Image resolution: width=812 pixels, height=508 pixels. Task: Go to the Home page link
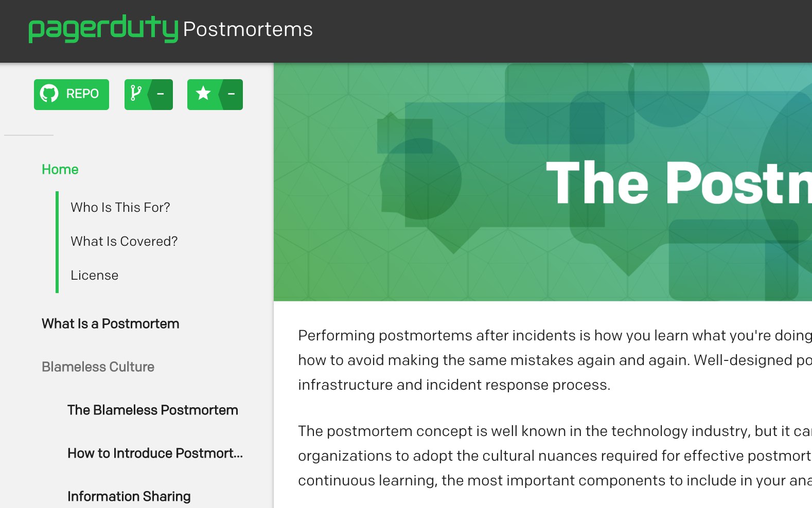coord(60,170)
